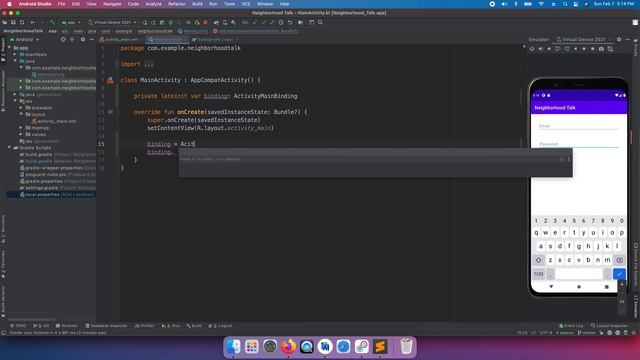Open the app run configuration dropdown
The image size is (640, 360).
point(71,22)
